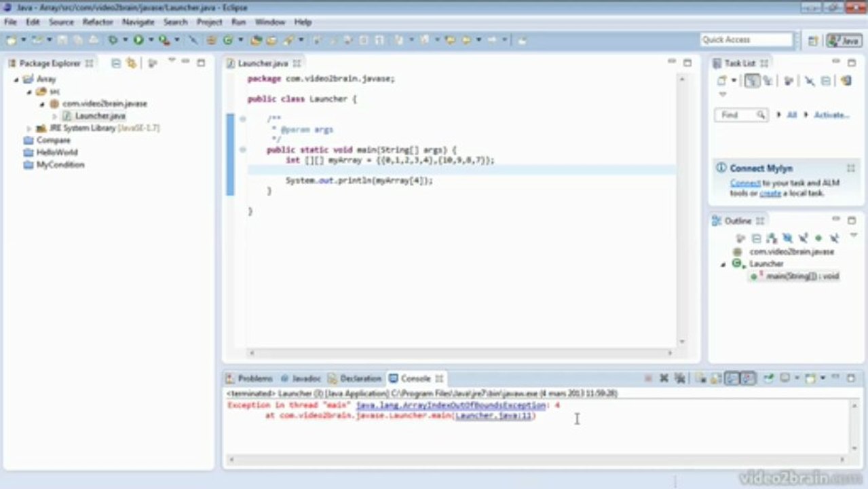The image size is (868, 489).
Task: Click Sort icon in Outline toolbar
Action: (771, 238)
